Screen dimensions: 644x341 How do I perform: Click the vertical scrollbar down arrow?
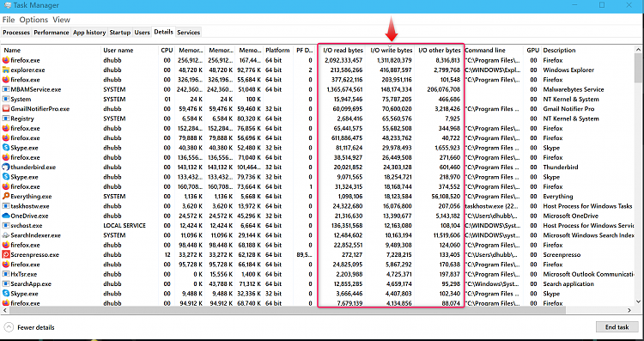tap(638, 302)
